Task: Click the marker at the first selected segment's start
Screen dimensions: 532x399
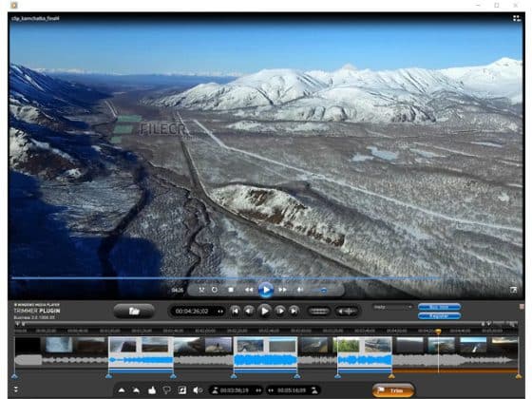Action: point(108,376)
